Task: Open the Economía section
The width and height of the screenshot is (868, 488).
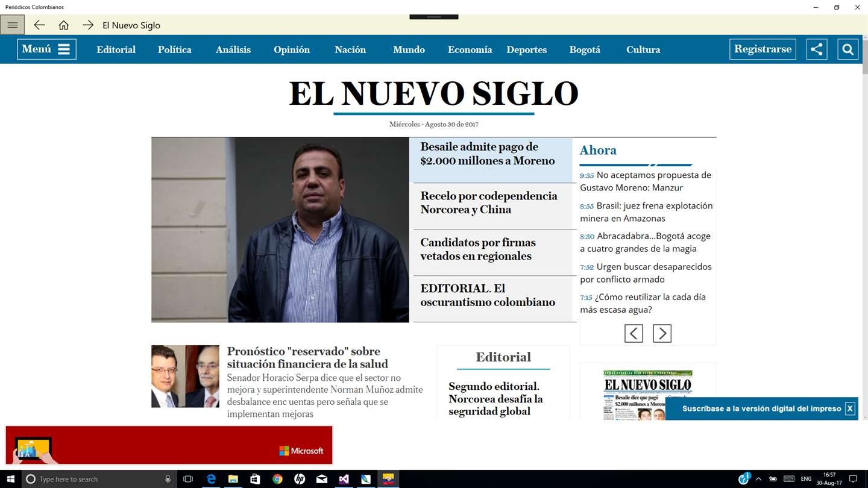Action: click(x=470, y=49)
